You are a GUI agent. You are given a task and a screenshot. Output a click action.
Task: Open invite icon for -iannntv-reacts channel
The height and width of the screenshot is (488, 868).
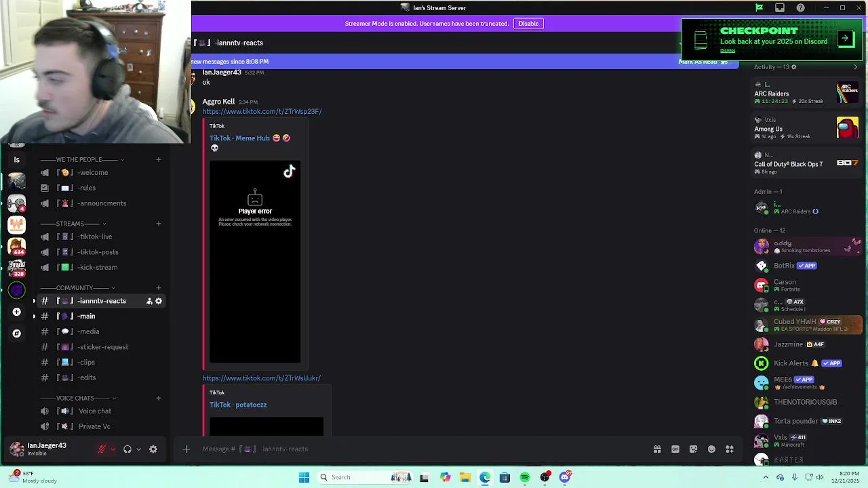[x=149, y=301]
